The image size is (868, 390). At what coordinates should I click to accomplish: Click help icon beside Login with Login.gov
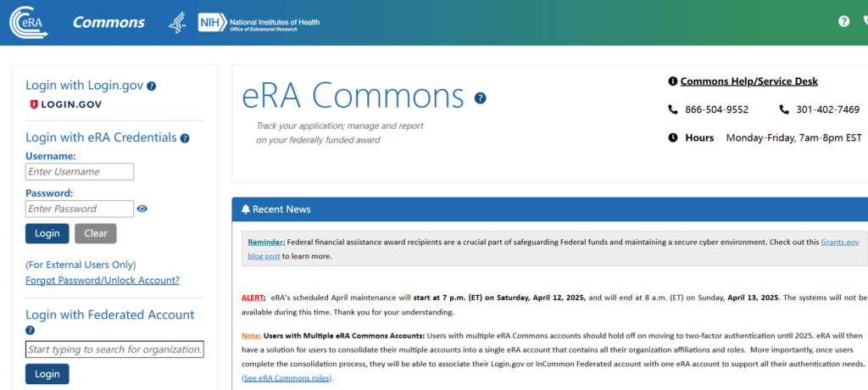click(x=152, y=86)
